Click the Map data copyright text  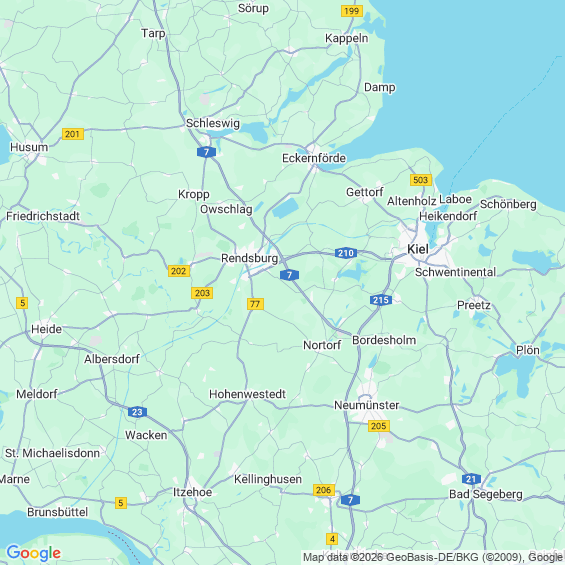[x=433, y=557]
